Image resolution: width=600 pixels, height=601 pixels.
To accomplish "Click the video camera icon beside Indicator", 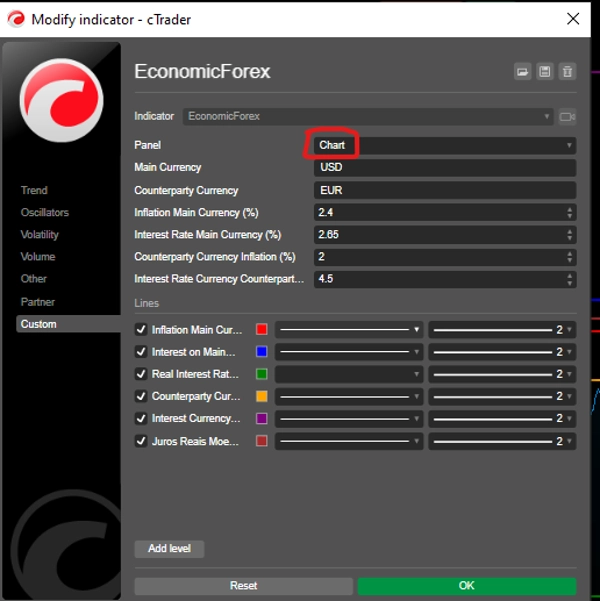I will (567, 117).
